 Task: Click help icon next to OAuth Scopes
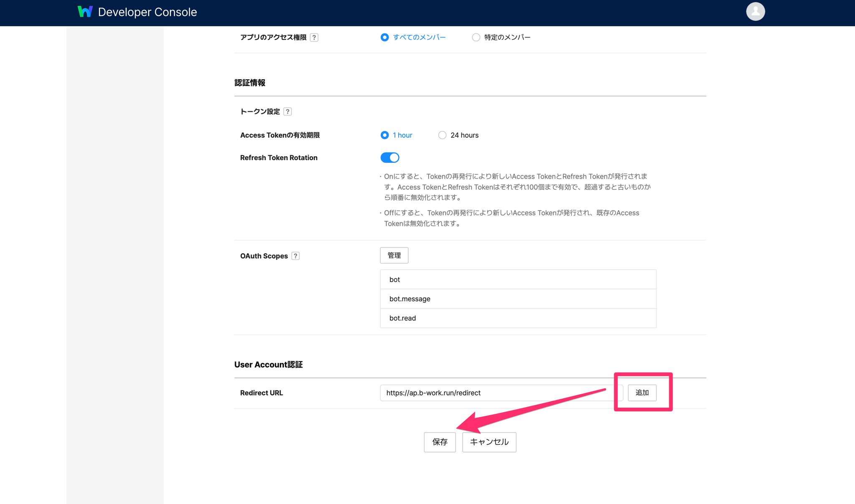pos(296,256)
